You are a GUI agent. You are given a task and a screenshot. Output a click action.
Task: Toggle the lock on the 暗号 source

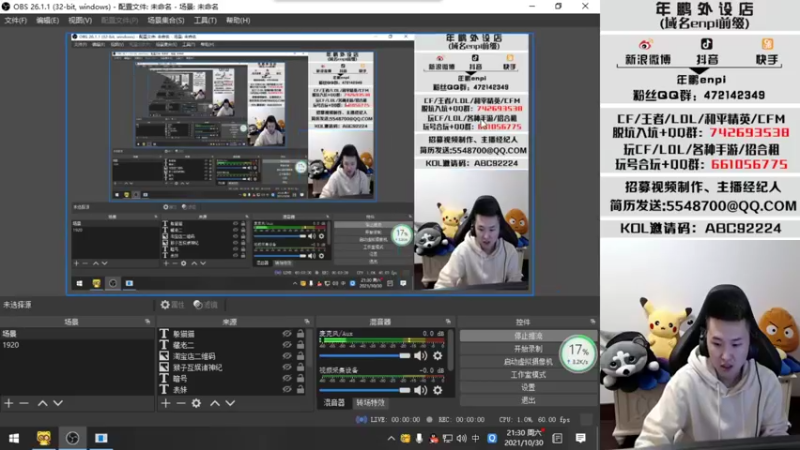pyautogui.click(x=301, y=378)
